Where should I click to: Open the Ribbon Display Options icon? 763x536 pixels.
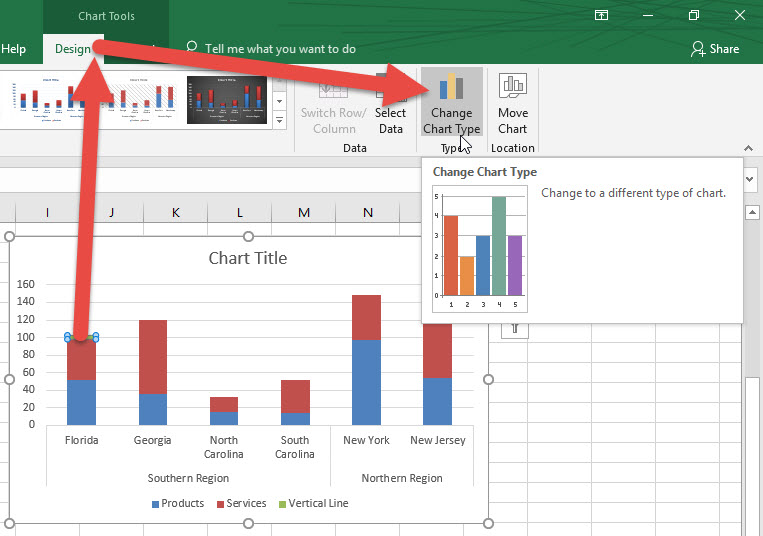click(x=601, y=15)
